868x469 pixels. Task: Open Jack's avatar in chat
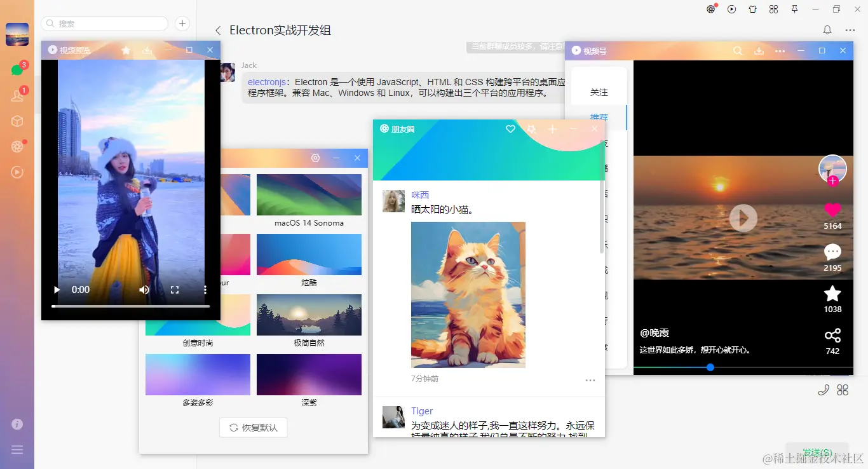[227, 72]
